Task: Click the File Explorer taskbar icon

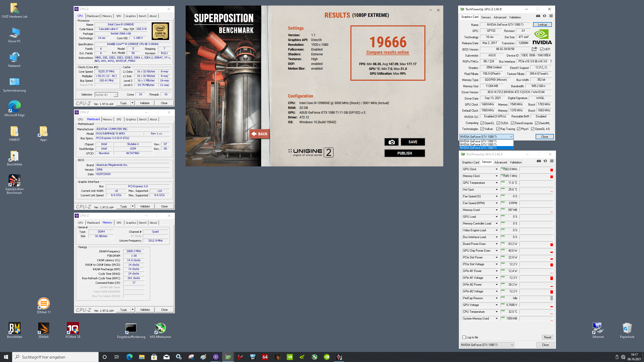Action: (x=142, y=357)
